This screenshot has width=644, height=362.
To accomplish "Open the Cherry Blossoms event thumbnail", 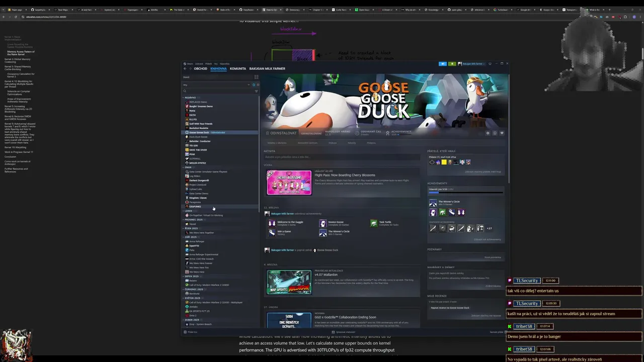I will (x=289, y=183).
